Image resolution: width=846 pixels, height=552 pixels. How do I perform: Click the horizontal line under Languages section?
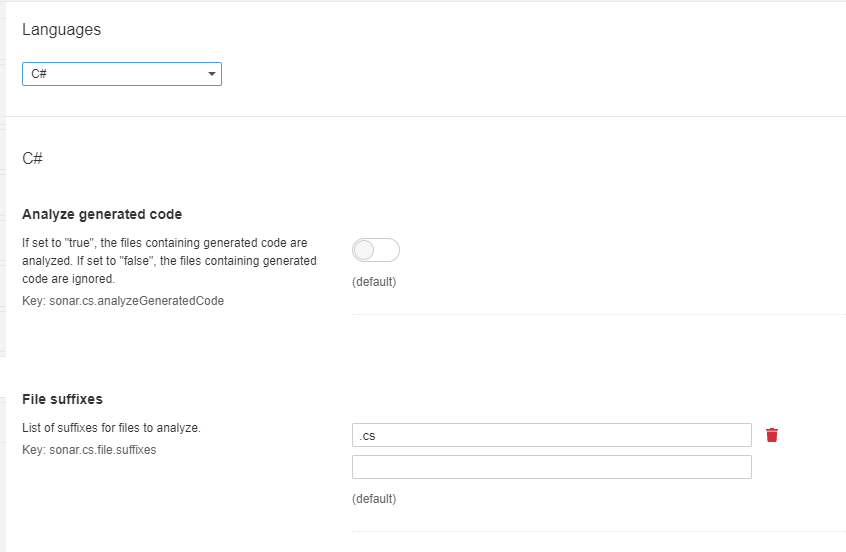tap(425, 116)
